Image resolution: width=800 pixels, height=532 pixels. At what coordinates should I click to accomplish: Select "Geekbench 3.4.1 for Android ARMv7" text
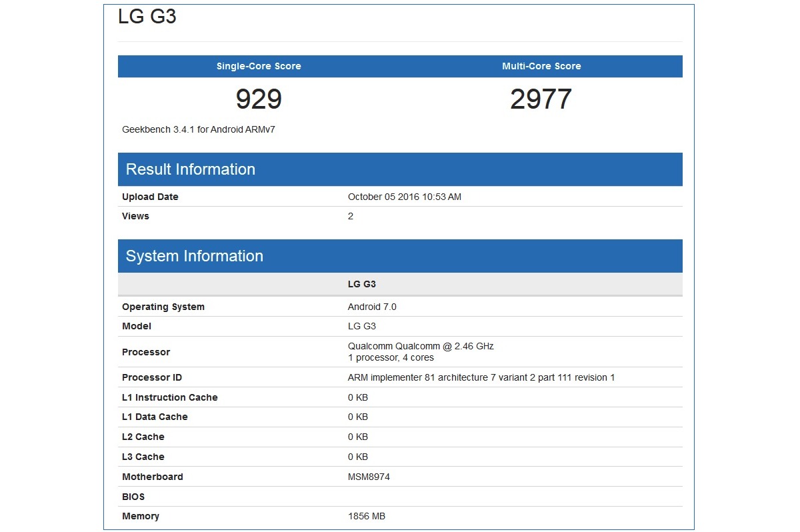(x=199, y=129)
